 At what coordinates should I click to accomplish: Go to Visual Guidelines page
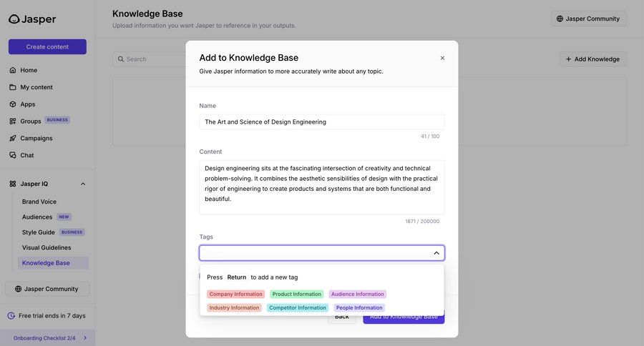pos(47,247)
